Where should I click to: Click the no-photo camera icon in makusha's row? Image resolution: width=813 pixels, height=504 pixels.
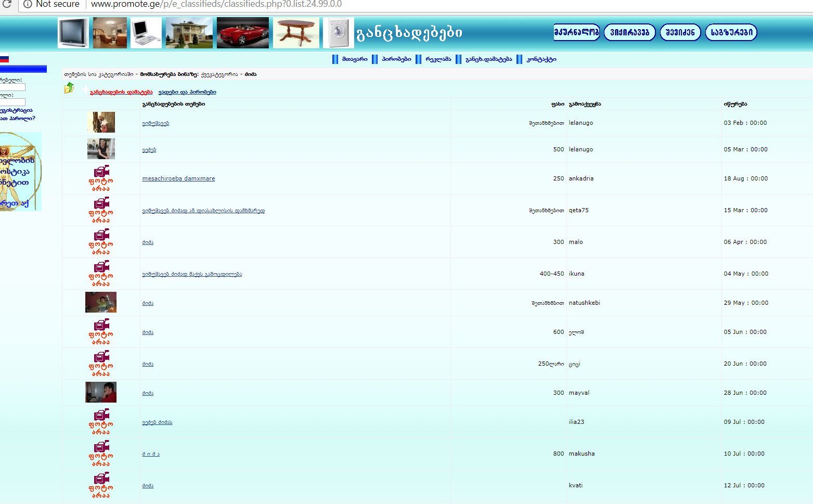pyautogui.click(x=101, y=454)
